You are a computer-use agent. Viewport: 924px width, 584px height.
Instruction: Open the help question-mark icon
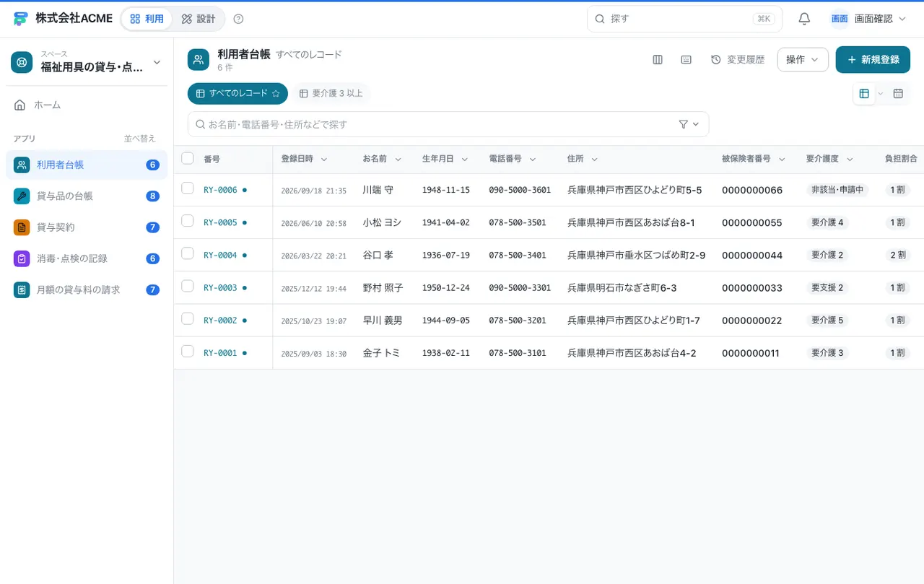(239, 19)
